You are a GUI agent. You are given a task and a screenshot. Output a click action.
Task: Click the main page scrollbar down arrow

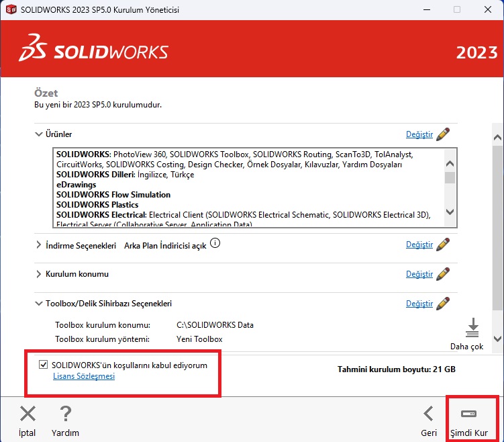click(x=497, y=339)
